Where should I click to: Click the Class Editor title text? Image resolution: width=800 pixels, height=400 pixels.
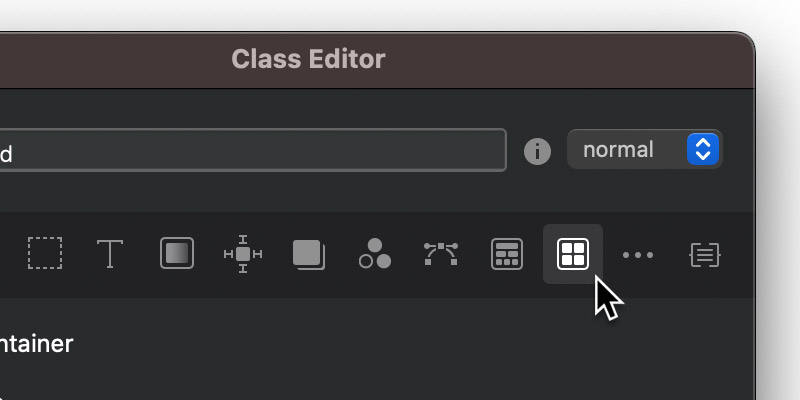coord(308,59)
